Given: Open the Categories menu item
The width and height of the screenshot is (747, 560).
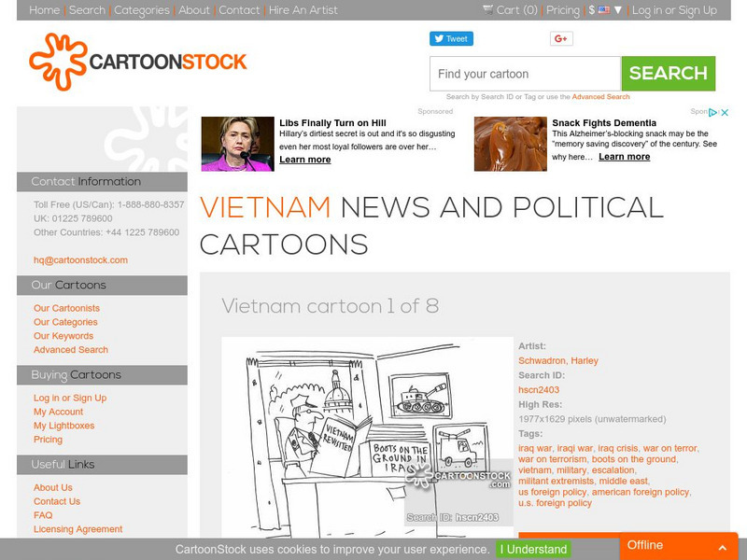Looking at the screenshot, I should pyautogui.click(x=142, y=10).
